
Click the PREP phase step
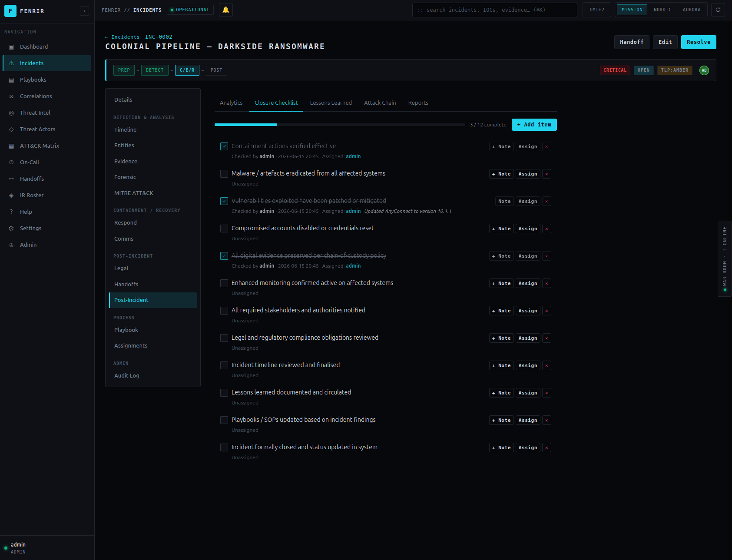point(124,70)
